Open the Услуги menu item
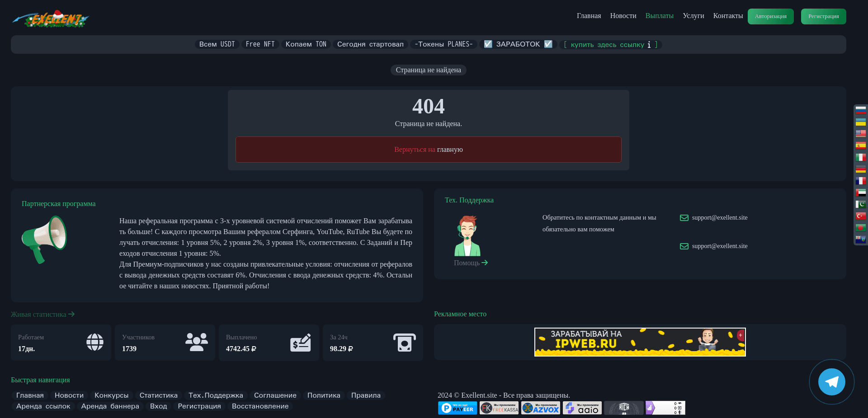This screenshot has height=418, width=868. 693,16
